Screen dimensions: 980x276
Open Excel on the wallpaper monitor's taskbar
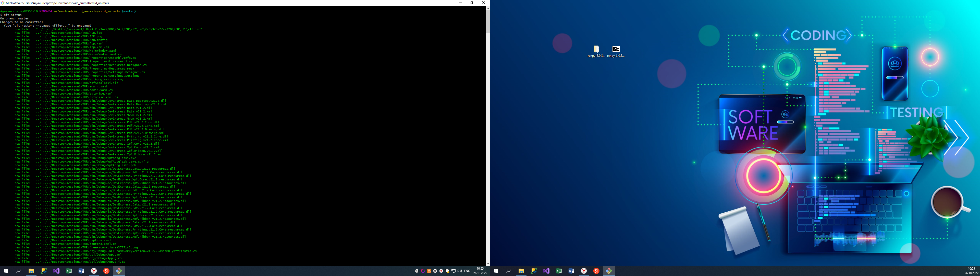tap(559, 271)
